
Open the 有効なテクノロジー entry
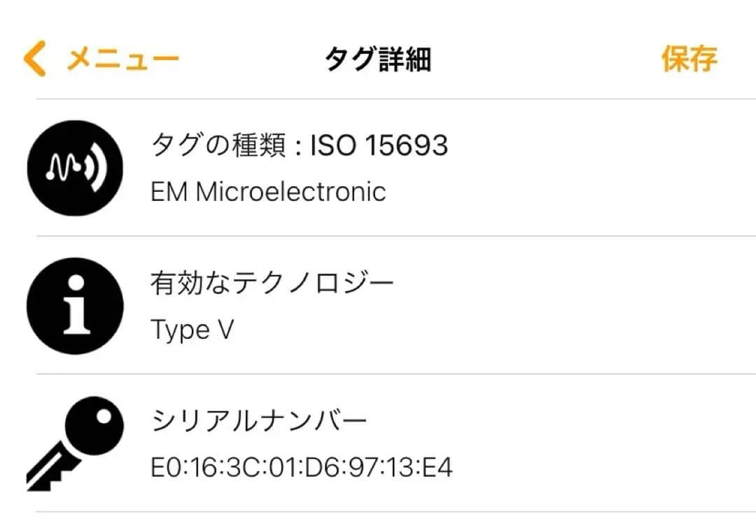272,283
